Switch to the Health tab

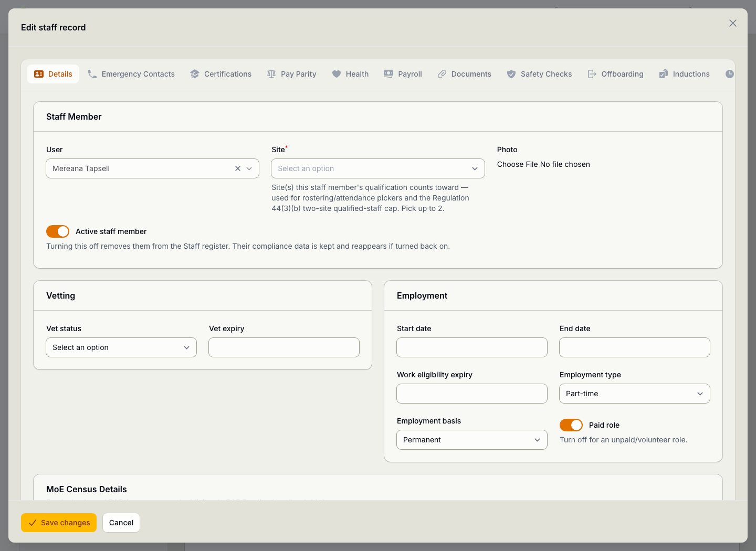coord(350,74)
